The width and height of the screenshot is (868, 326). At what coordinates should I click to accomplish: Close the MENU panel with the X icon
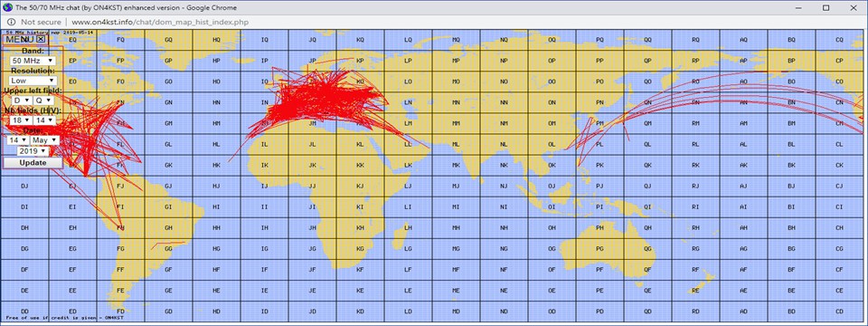click(41, 39)
